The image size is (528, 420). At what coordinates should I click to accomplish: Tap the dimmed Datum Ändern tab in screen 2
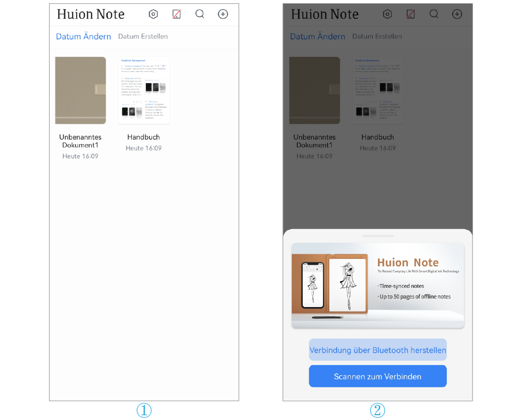click(x=317, y=36)
